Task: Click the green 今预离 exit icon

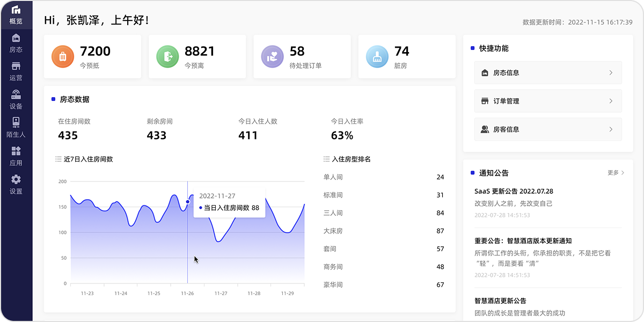Action: 167,56
